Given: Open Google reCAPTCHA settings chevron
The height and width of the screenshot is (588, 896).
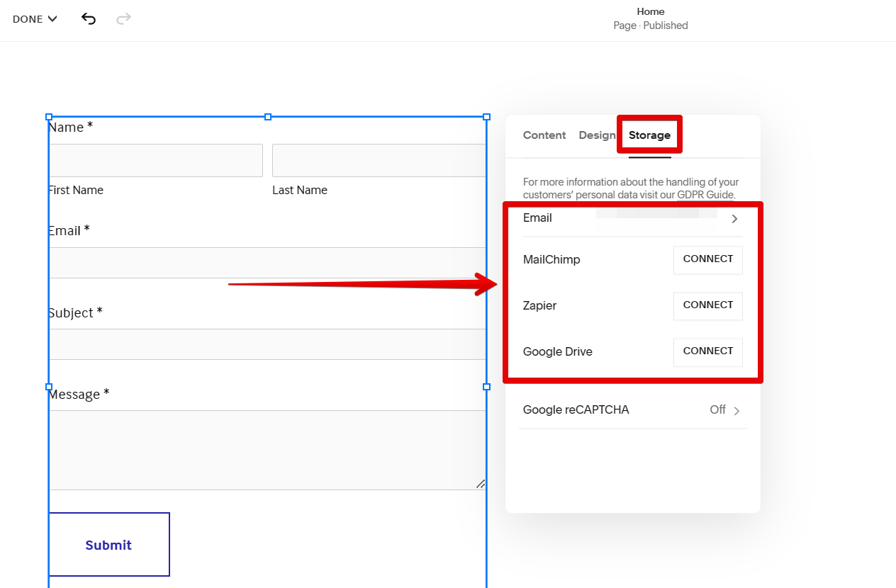Looking at the screenshot, I should coord(737,411).
